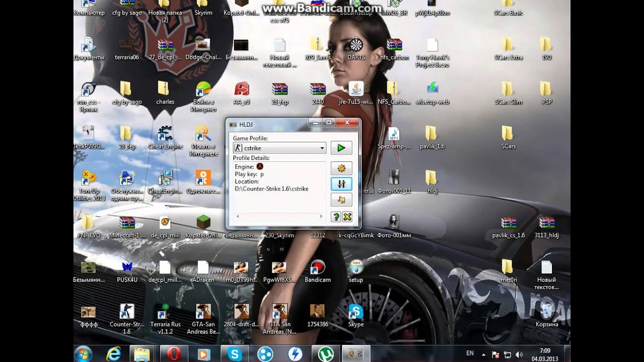Click the 'Play key: p' text
The height and width of the screenshot is (362, 644).
click(x=249, y=174)
